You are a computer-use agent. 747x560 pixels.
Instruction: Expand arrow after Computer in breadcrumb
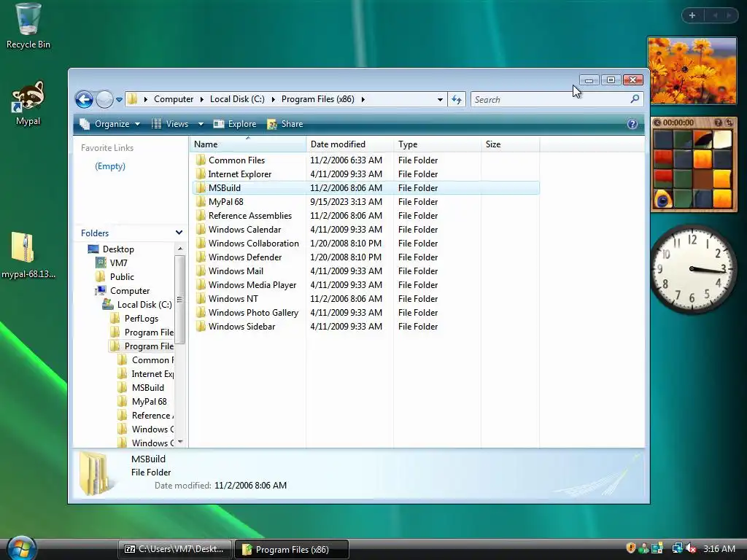[201, 99]
